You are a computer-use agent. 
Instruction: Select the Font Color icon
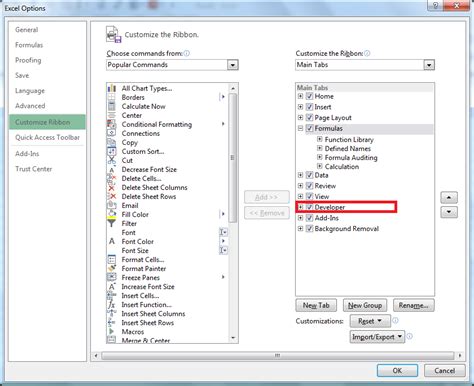click(x=112, y=241)
